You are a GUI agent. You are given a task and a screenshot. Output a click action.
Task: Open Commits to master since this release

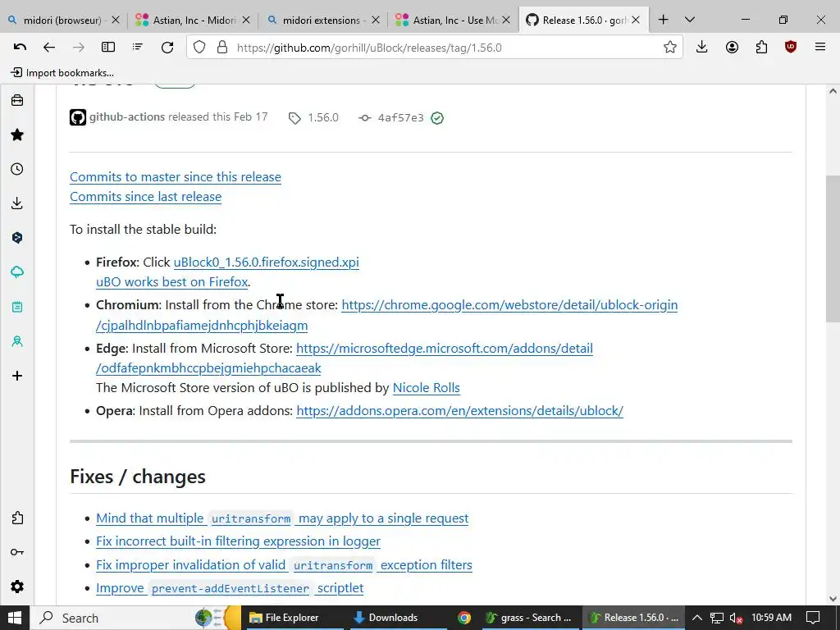tap(176, 177)
